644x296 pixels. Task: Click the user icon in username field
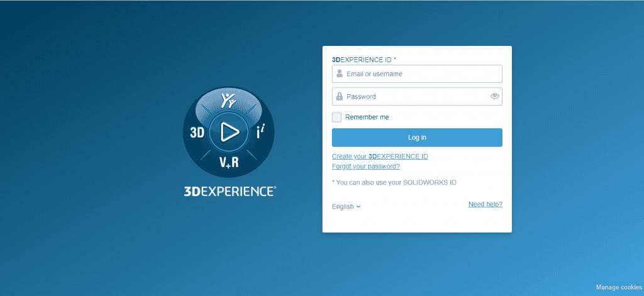(x=340, y=74)
